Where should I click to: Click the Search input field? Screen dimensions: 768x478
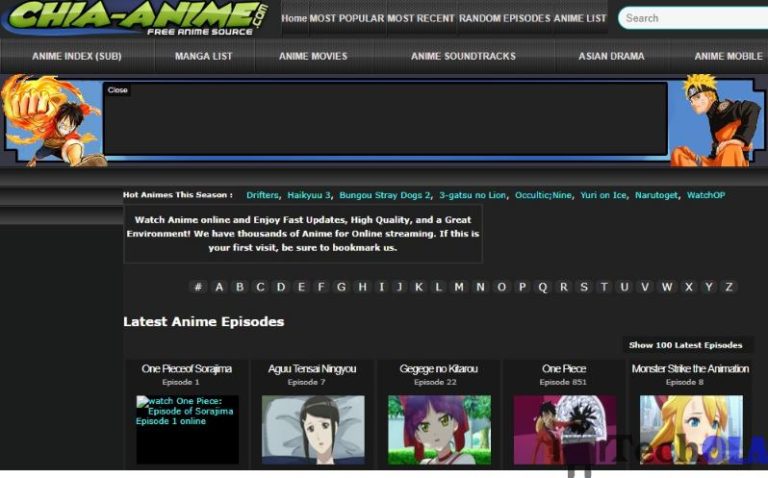click(x=693, y=18)
